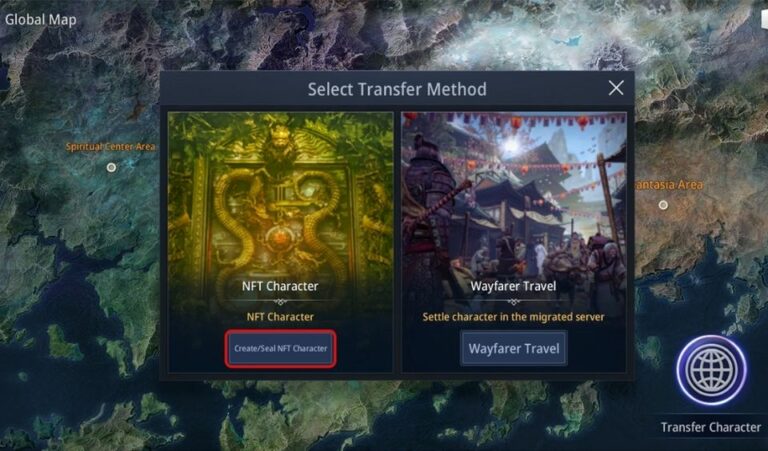This screenshot has width=768, height=451.
Task: Click the Transfer Character caption text
Action: 711,427
